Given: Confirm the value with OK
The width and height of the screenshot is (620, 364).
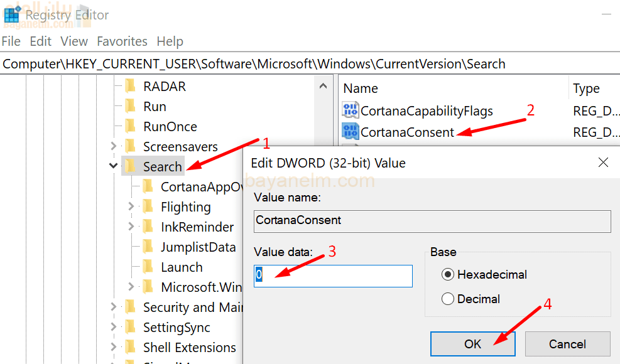Looking at the screenshot, I should (472, 344).
